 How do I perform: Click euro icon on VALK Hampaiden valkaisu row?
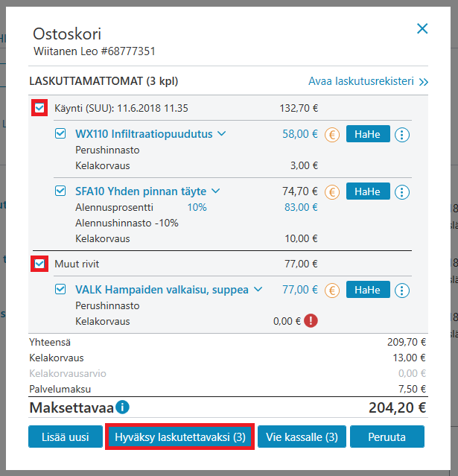point(332,291)
